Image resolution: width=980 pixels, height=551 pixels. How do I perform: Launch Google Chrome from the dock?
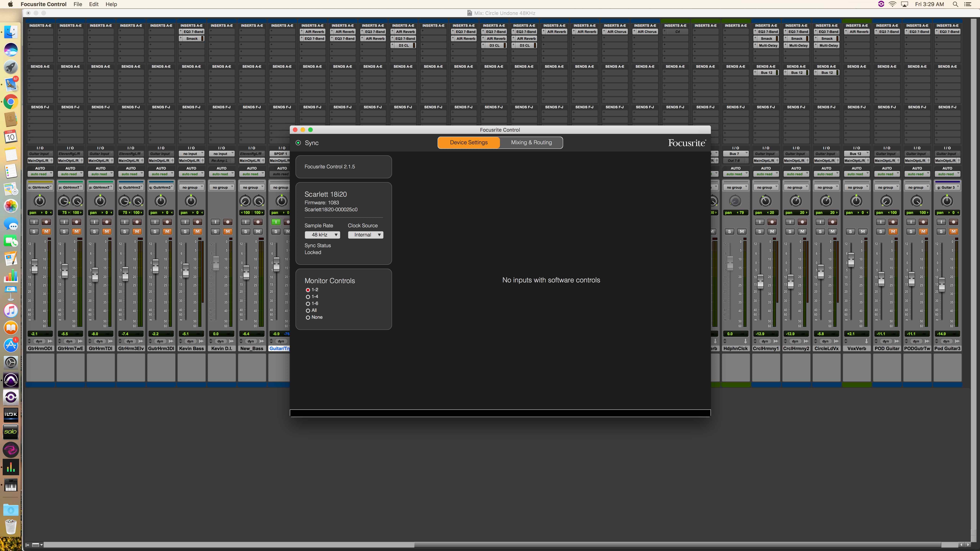coord(11,102)
